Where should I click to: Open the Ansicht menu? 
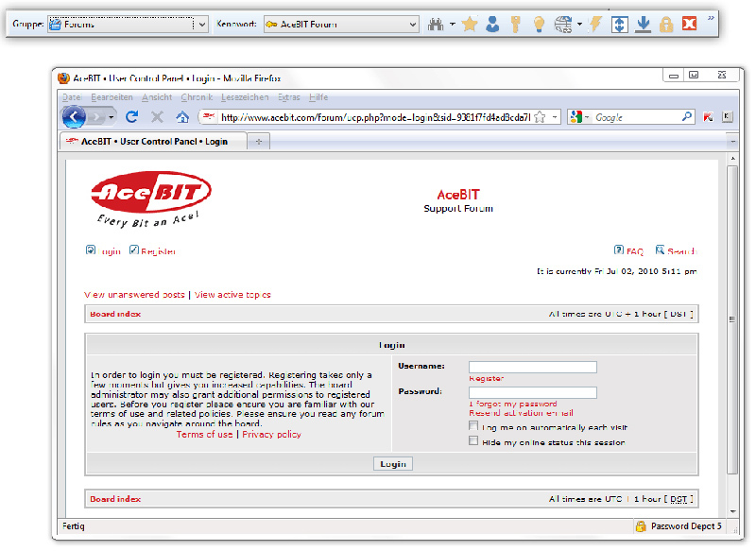point(157,97)
